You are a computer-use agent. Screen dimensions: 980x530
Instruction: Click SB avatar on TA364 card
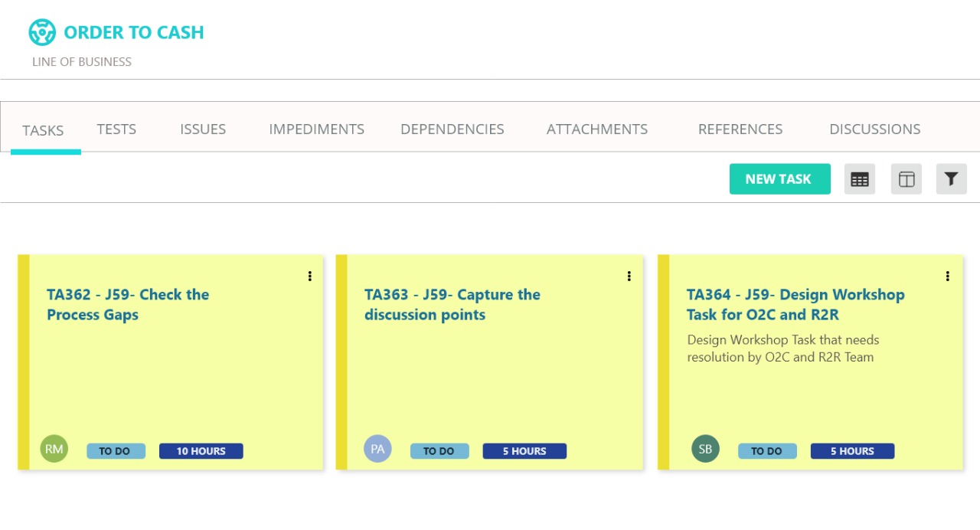pyautogui.click(x=705, y=449)
